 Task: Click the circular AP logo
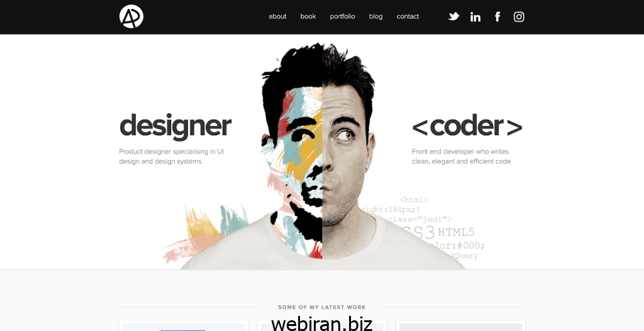coord(131,16)
